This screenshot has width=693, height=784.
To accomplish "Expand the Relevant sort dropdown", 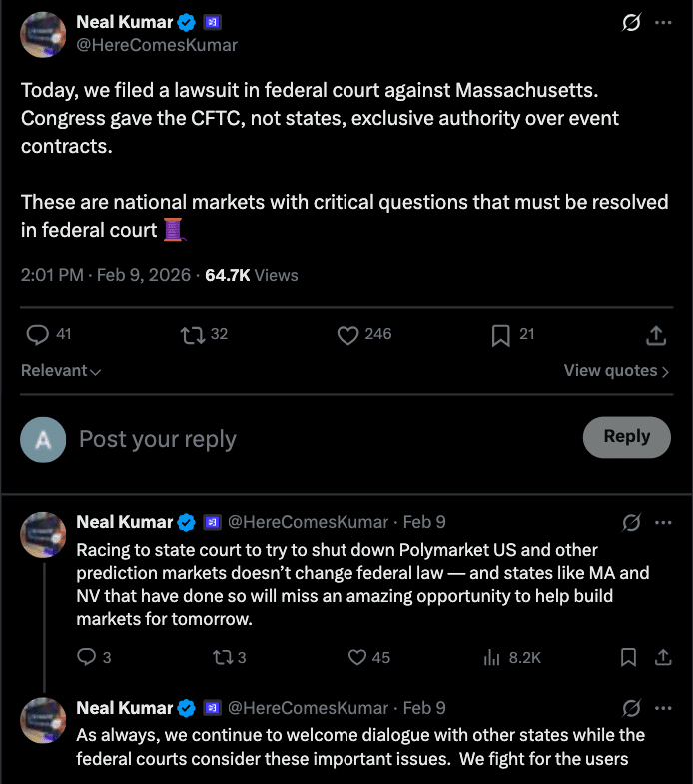I will [61, 371].
